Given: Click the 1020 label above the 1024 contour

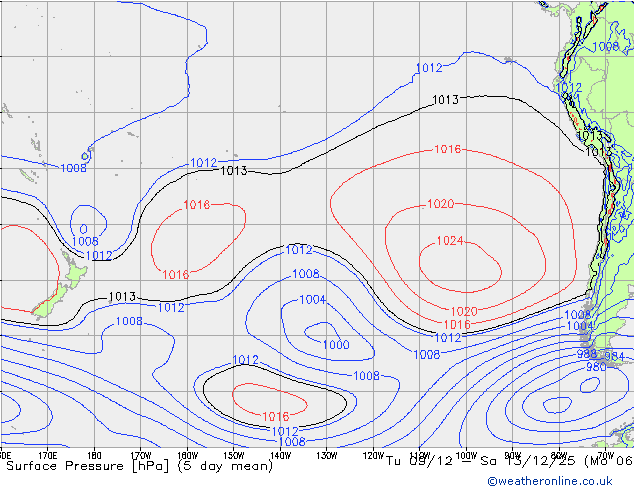Looking at the screenshot, I should [441, 204].
